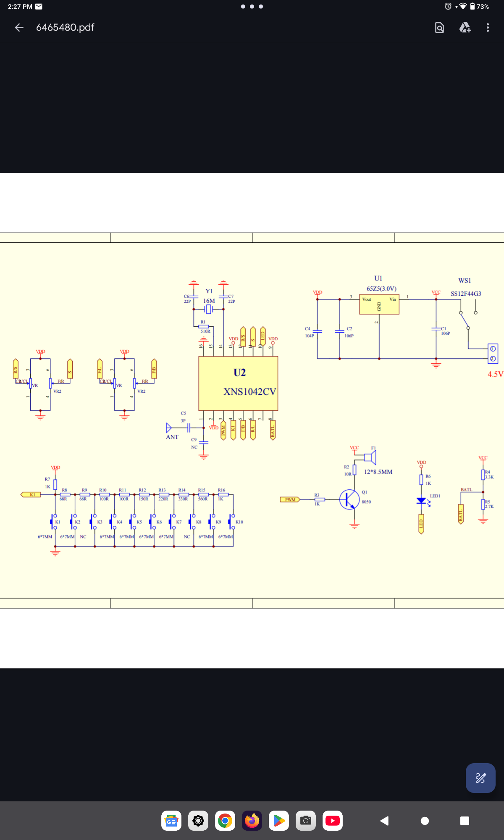Tap the R4 3.3K resistor label

click(489, 475)
